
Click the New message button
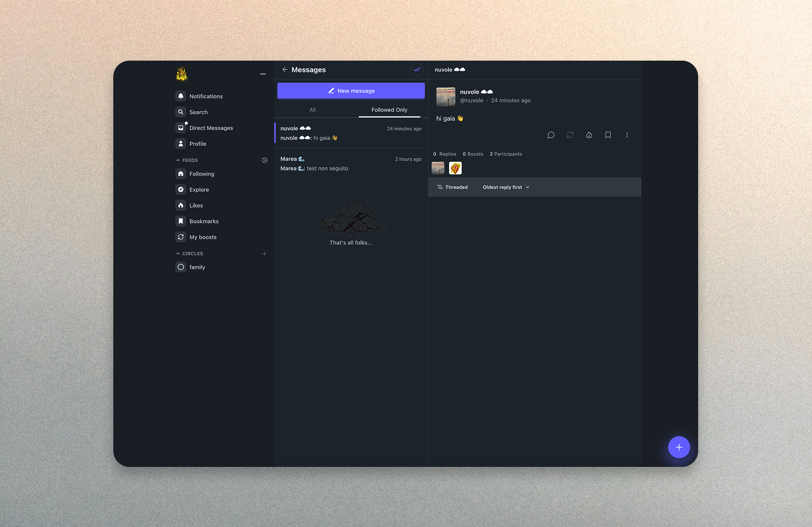[x=351, y=91]
